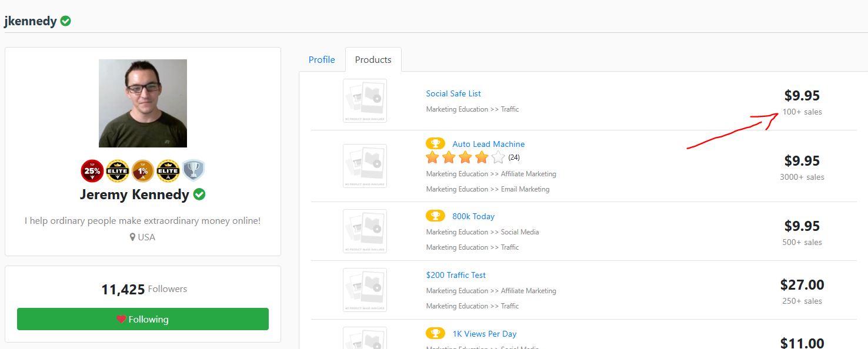Image resolution: width=868 pixels, height=349 pixels.
Task: Open the 800k Today product image placeholder
Action: coord(365,231)
